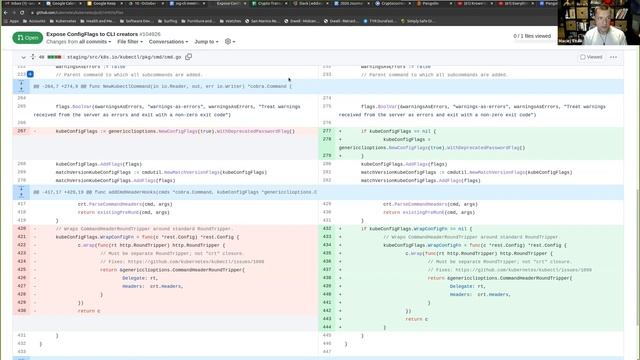Open the Jump to dropdown
This screenshot has height=360, width=640.
[206, 42]
